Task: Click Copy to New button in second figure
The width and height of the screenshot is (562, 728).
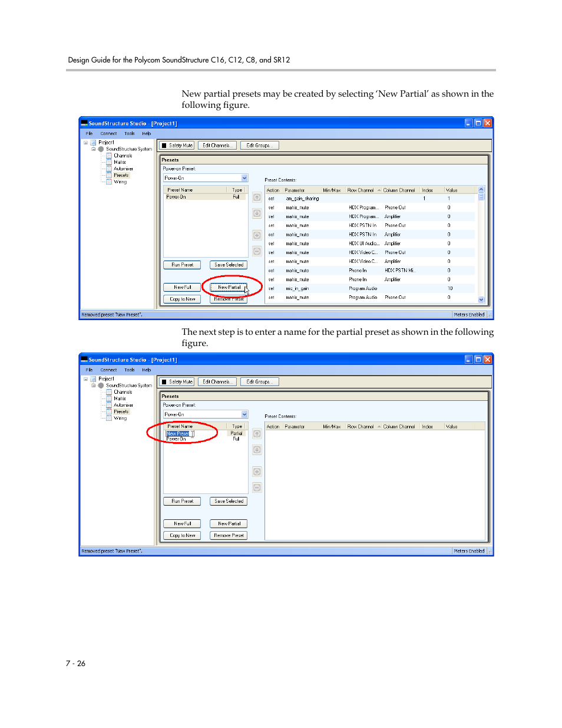Action: 182,536
